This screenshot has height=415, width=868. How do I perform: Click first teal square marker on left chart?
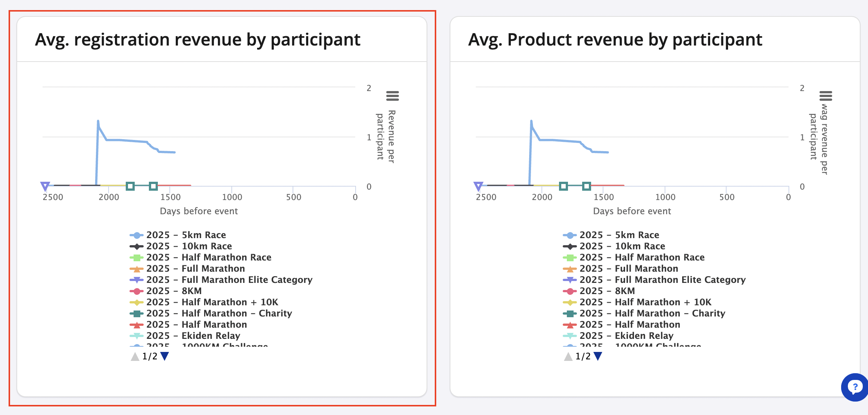click(x=130, y=186)
